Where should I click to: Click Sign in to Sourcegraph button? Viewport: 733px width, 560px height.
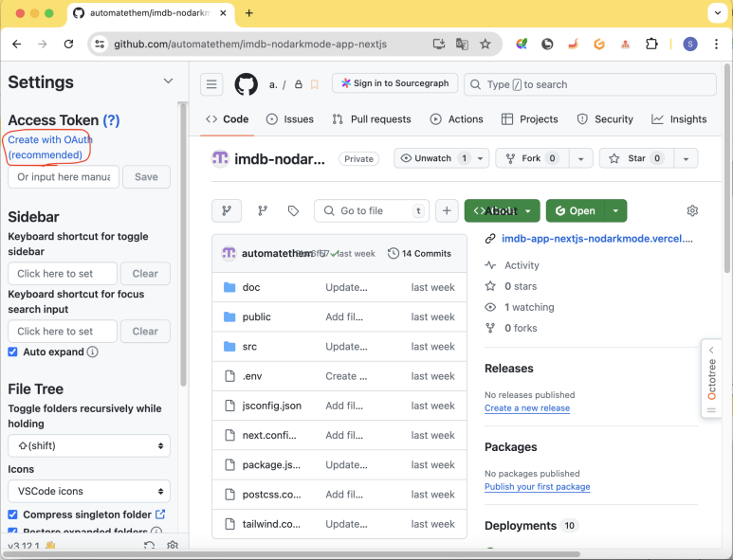pos(395,83)
